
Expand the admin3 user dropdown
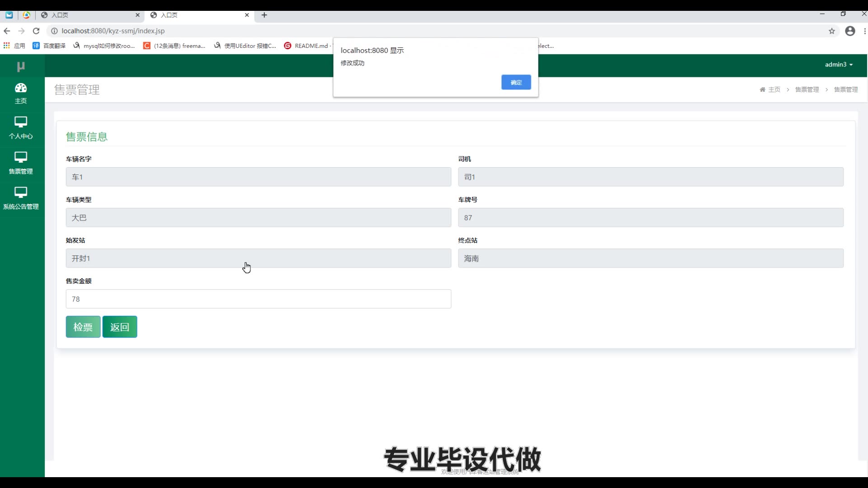pyautogui.click(x=839, y=65)
